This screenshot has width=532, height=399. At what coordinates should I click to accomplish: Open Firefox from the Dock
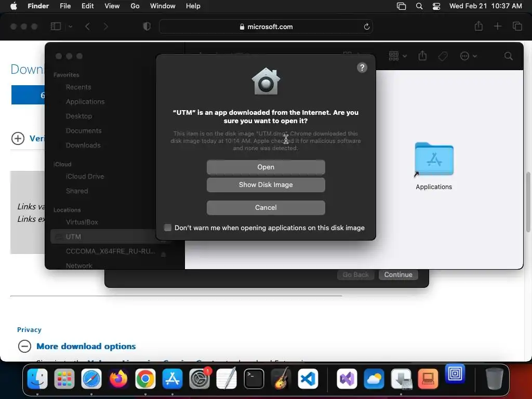pos(118,379)
